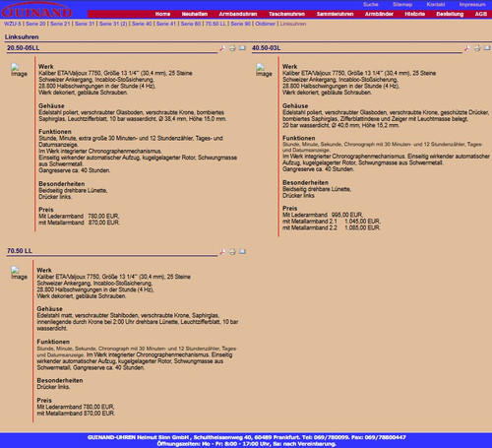Select the Linksuhren submenu entry

tap(293, 24)
